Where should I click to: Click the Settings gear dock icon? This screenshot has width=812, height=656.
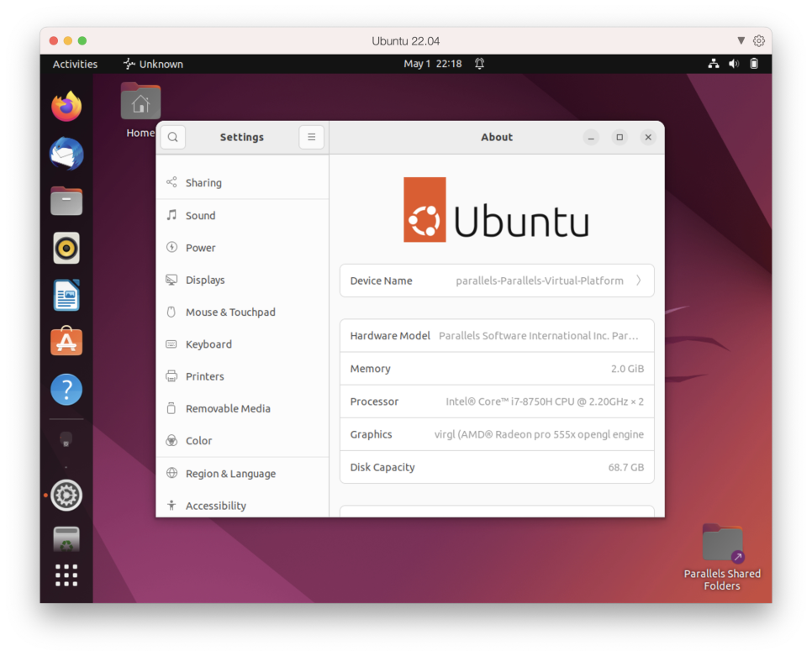tap(66, 495)
